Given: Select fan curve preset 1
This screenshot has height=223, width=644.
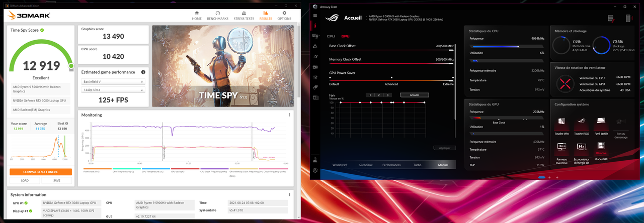Looking at the screenshot, I should 370,94.
